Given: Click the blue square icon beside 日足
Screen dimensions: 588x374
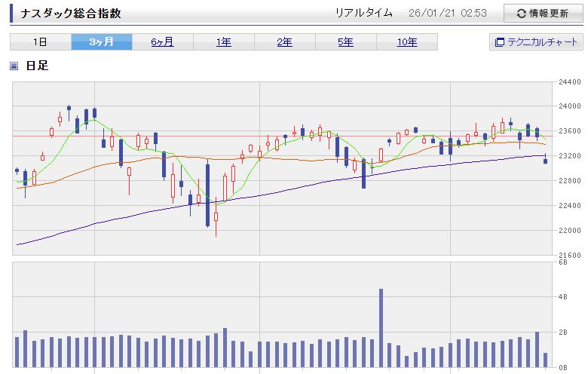Looking at the screenshot, I should pos(14,66).
